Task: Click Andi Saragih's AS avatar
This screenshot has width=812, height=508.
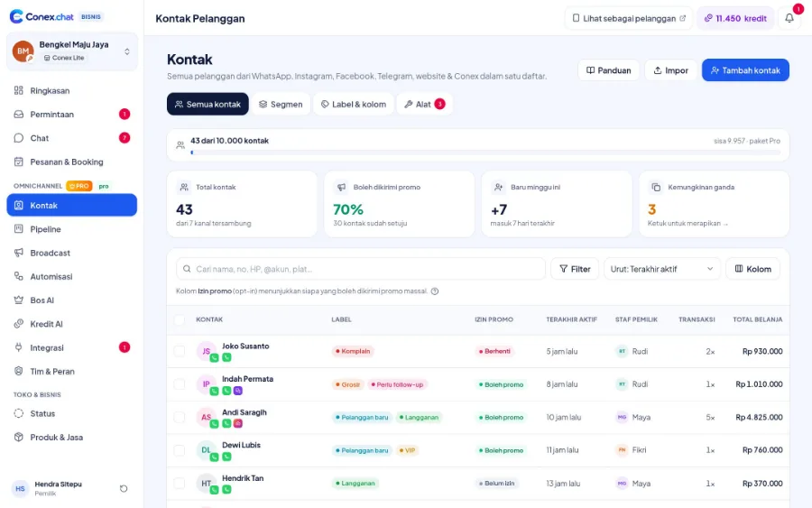Action: click(206, 418)
